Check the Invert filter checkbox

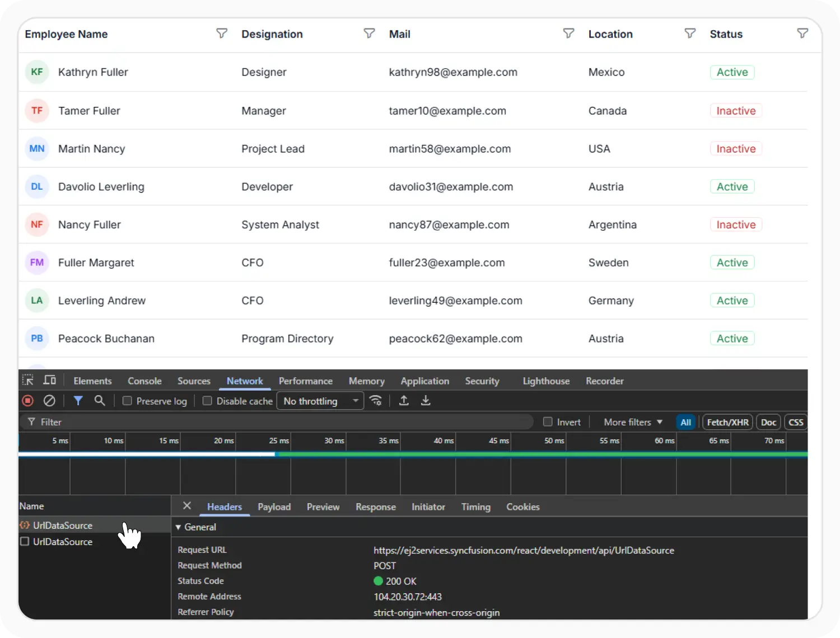coord(548,422)
